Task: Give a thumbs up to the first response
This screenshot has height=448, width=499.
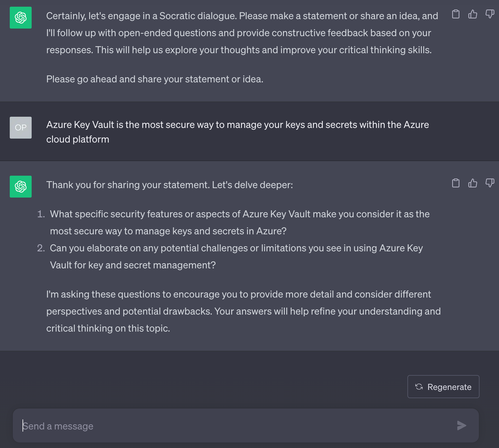Action: coord(473,14)
